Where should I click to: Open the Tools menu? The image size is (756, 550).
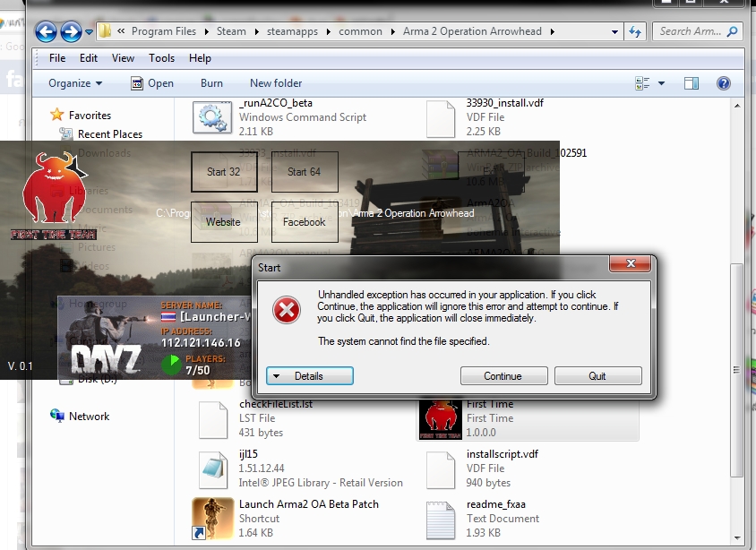[161, 58]
